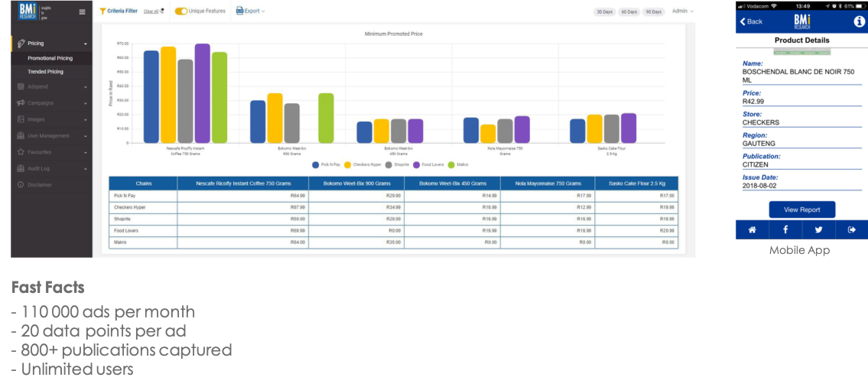Open Promotional Pricing submenu item
This screenshot has height=387, width=868.
click(x=51, y=58)
